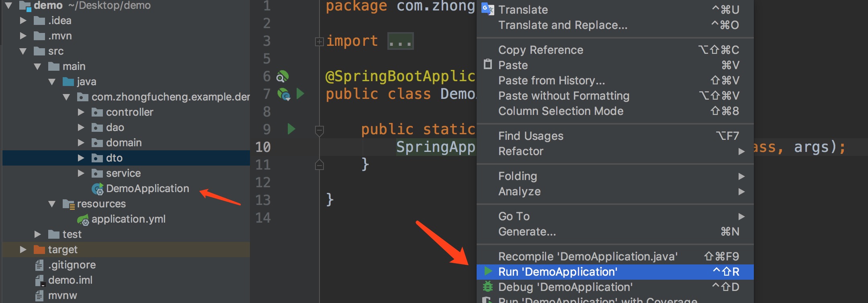Click the dto package icon
This screenshot has height=303, width=868.
click(97, 158)
